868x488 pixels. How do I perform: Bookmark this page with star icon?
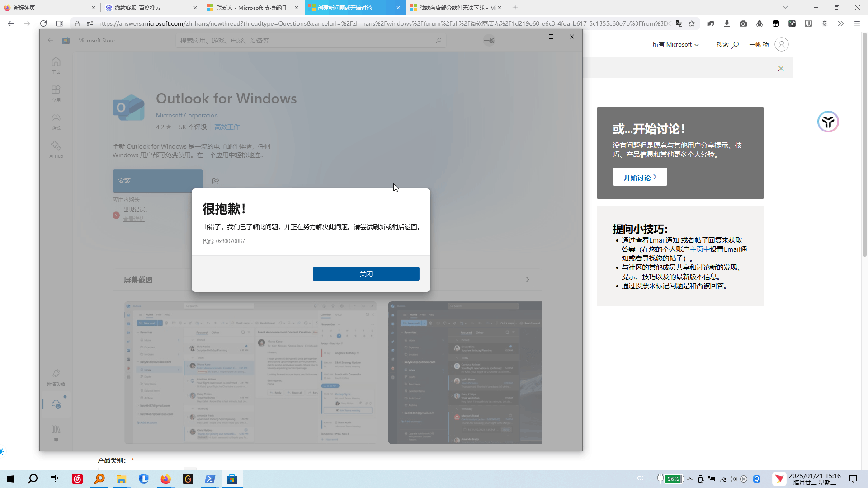tap(692, 23)
